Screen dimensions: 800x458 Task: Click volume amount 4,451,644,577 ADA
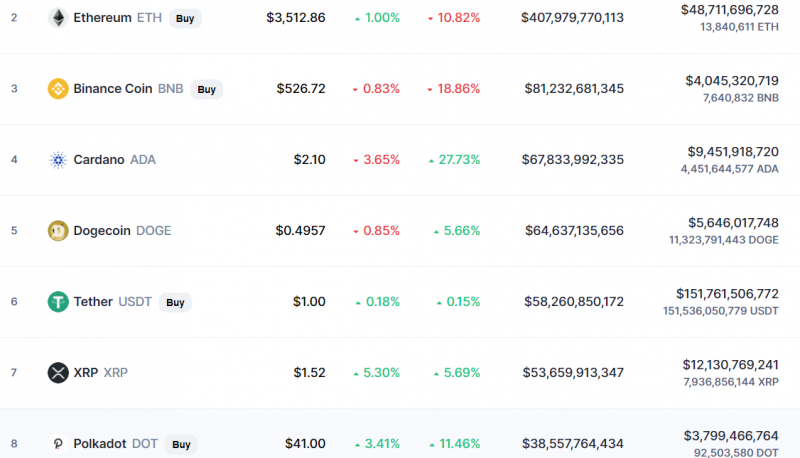[x=730, y=169]
